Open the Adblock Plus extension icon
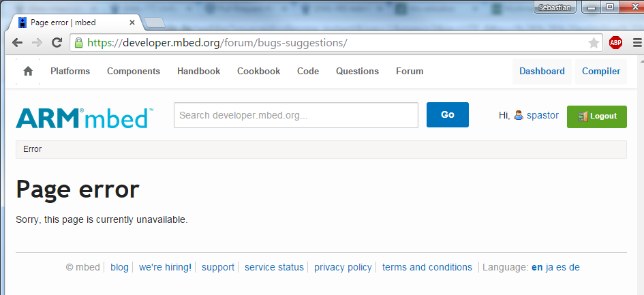This screenshot has height=295, width=644. point(615,43)
